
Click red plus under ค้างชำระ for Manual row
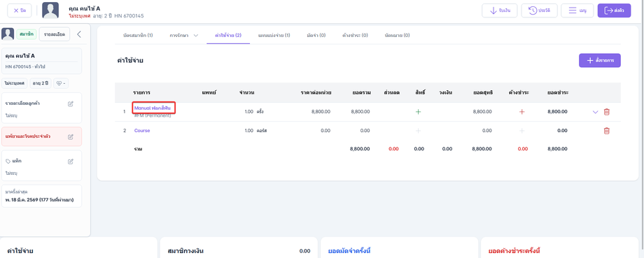tap(522, 112)
